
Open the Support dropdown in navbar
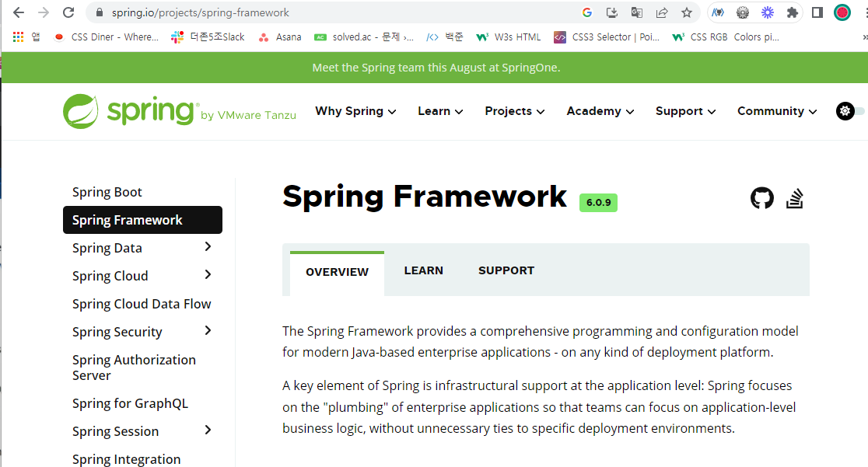(685, 111)
